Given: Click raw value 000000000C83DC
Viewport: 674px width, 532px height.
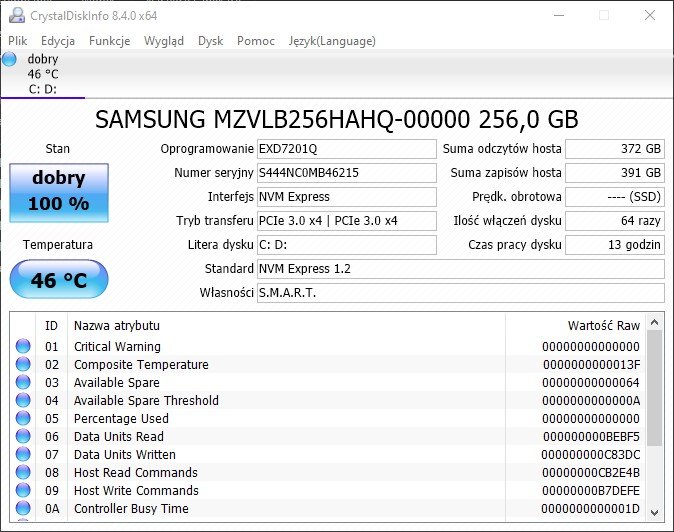Looking at the screenshot, I should 591,455.
